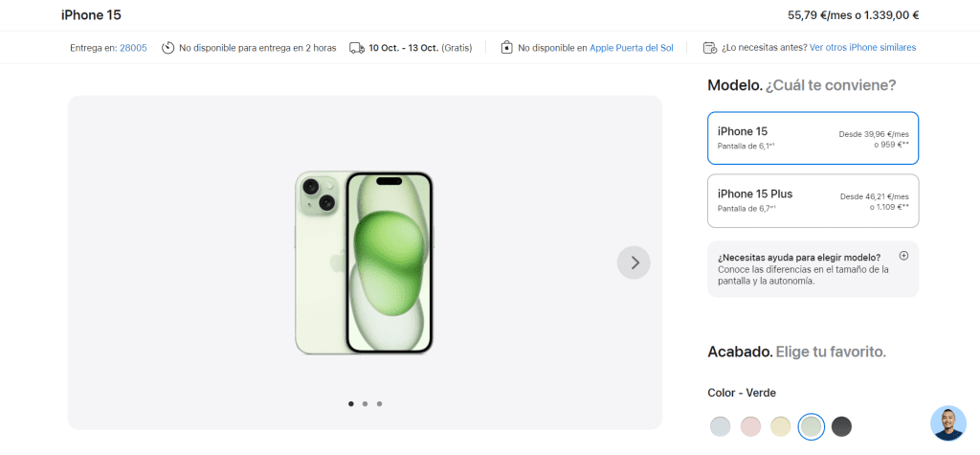
Task: Click the plus icon in model help box
Action: pos(903,256)
